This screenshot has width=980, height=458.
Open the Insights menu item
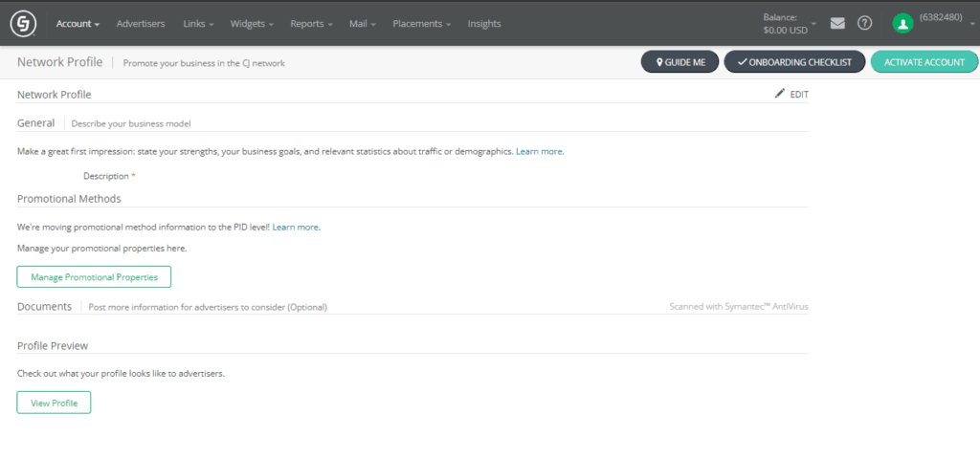(x=484, y=24)
